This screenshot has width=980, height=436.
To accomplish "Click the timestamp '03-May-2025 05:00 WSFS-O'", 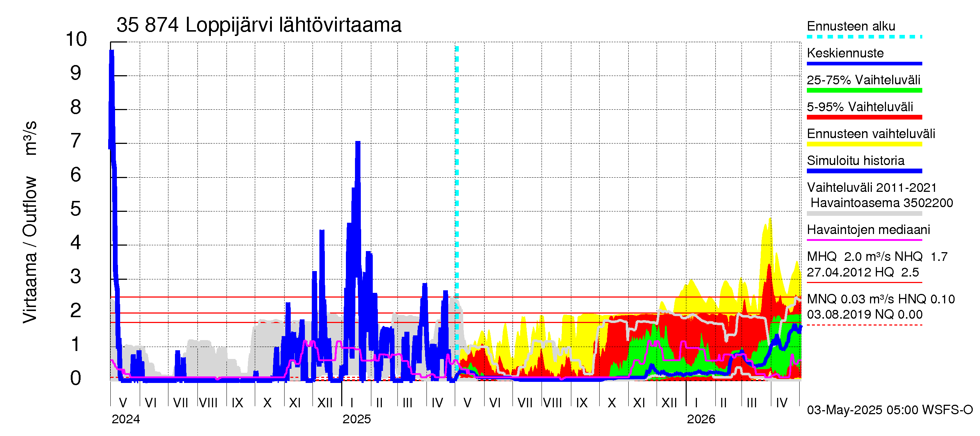I will pyautogui.click(x=890, y=410).
